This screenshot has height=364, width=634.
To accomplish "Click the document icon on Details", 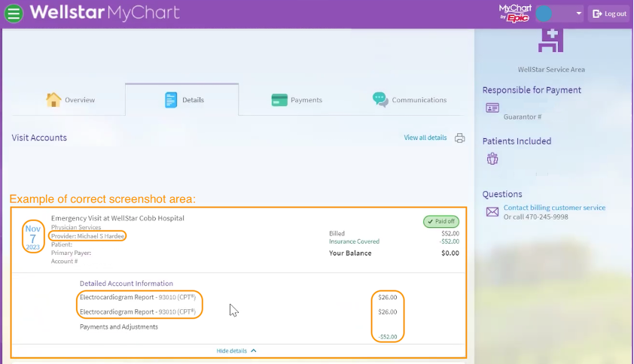I will 171,100.
